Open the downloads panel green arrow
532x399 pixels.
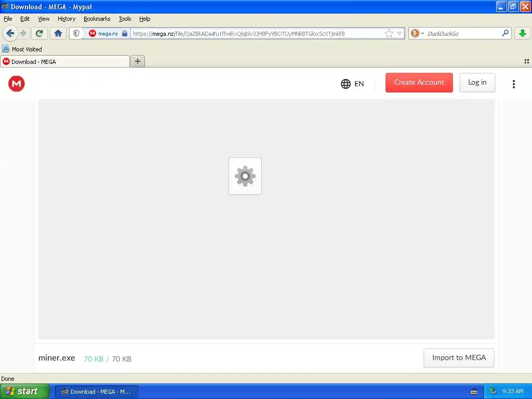point(523,33)
